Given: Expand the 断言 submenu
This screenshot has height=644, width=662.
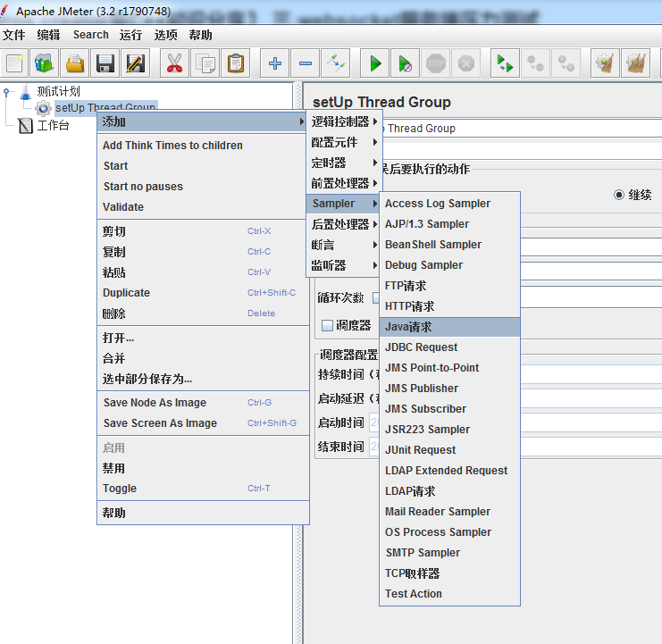Looking at the screenshot, I should [x=344, y=245].
